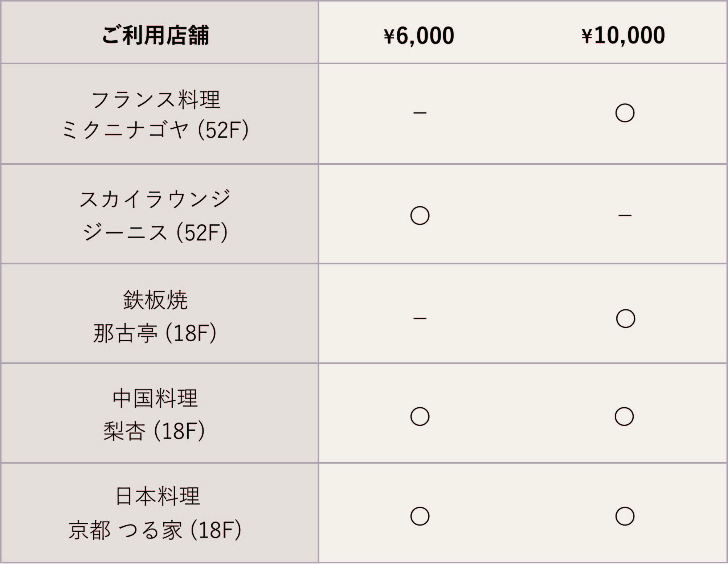Viewport: 728px width, 564px height.
Task: Click the 梨杏 (18F) label
Action: [x=154, y=431]
